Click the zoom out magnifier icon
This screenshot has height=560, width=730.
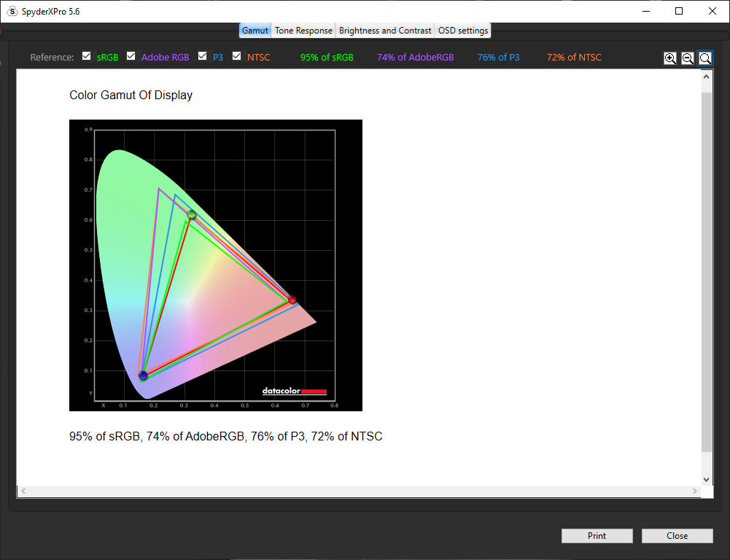pyautogui.click(x=688, y=58)
